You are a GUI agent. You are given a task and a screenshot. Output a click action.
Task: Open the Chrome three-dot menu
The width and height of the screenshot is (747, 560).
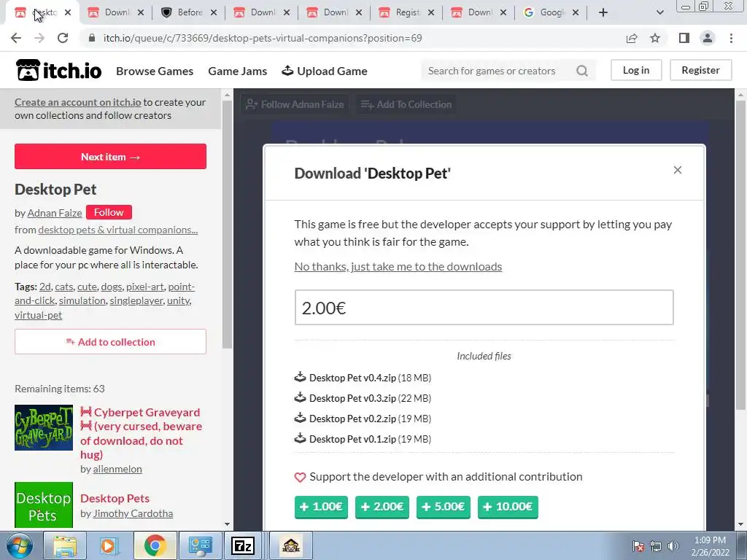pos(731,38)
